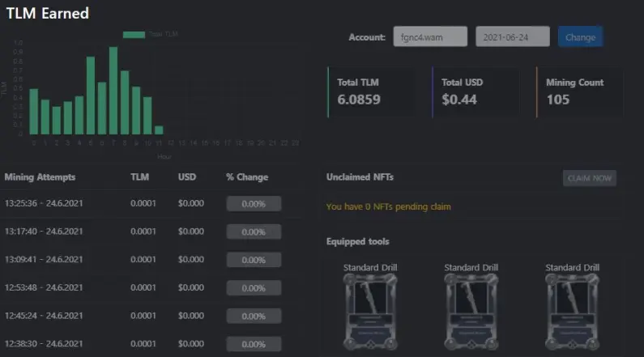Screen dimensions: 644x357
Task: Click the Mining Count stat card
Action: coord(580,92)
